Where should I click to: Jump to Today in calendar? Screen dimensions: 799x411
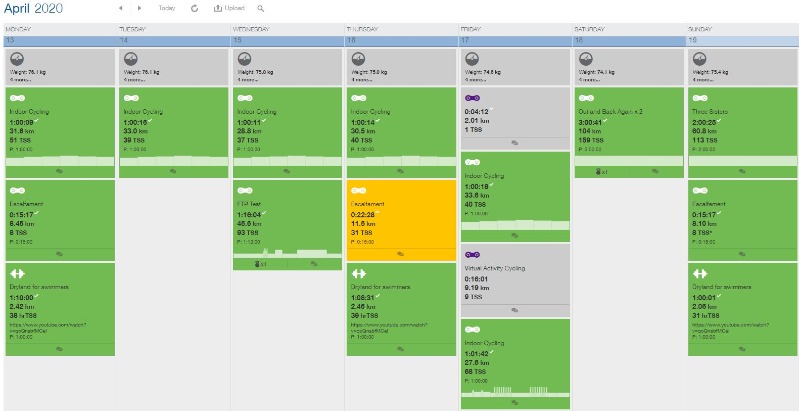167,8
